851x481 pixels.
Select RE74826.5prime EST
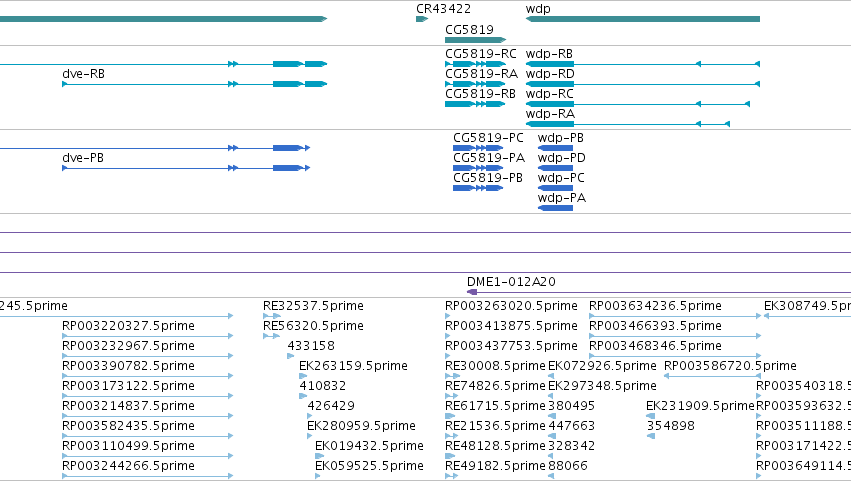[495, 386]
